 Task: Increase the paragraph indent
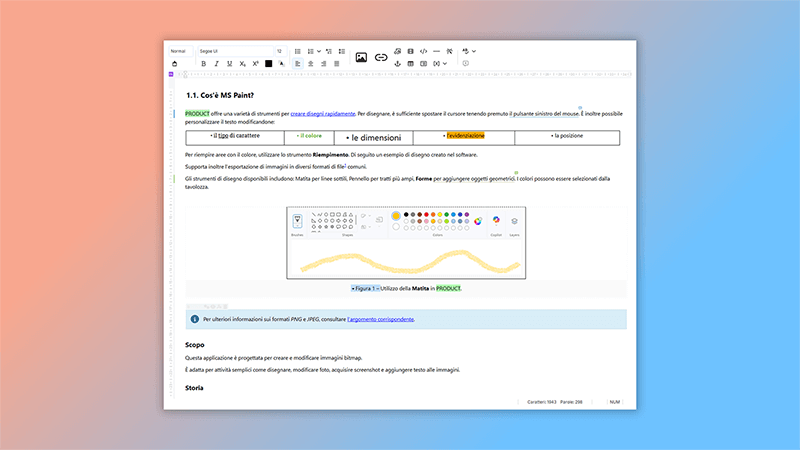342,51
